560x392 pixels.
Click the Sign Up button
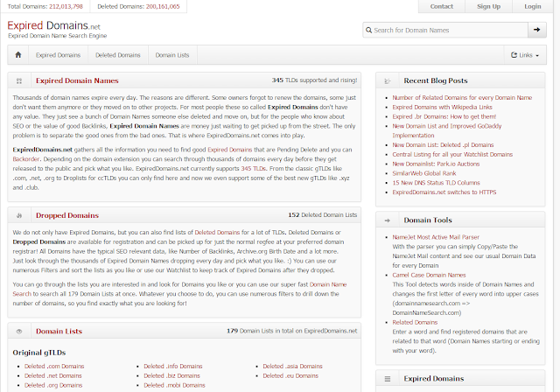click(488, 6)
